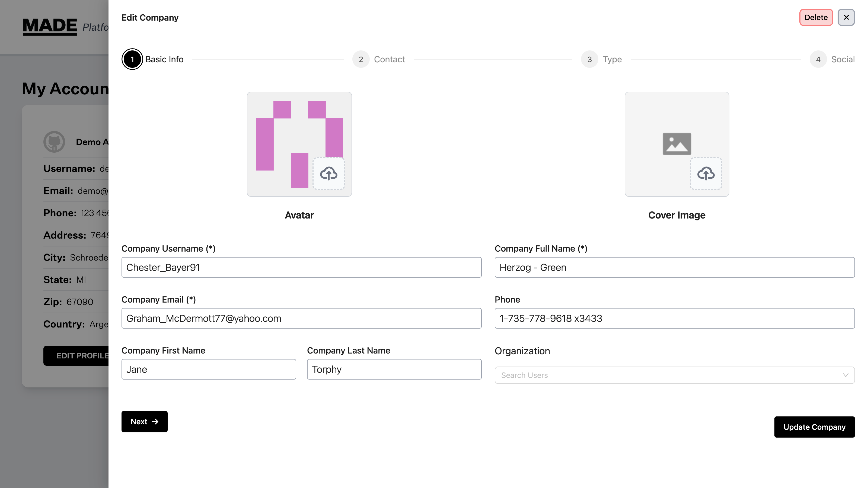Open the Organization Search Users dropdown
The image size is (868, 488).
click(x=667, y=375)
